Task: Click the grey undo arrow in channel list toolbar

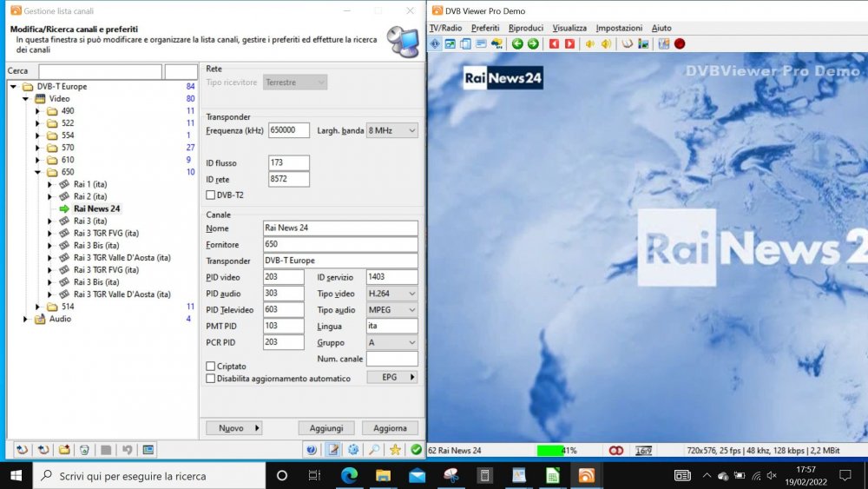Action: [127, 450]
